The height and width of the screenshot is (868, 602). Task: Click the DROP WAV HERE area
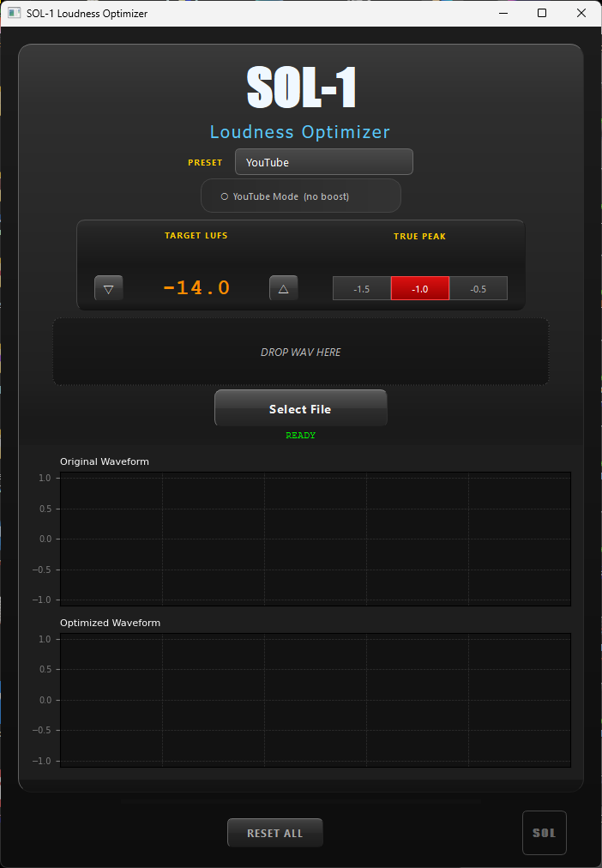tap(300, 352)
